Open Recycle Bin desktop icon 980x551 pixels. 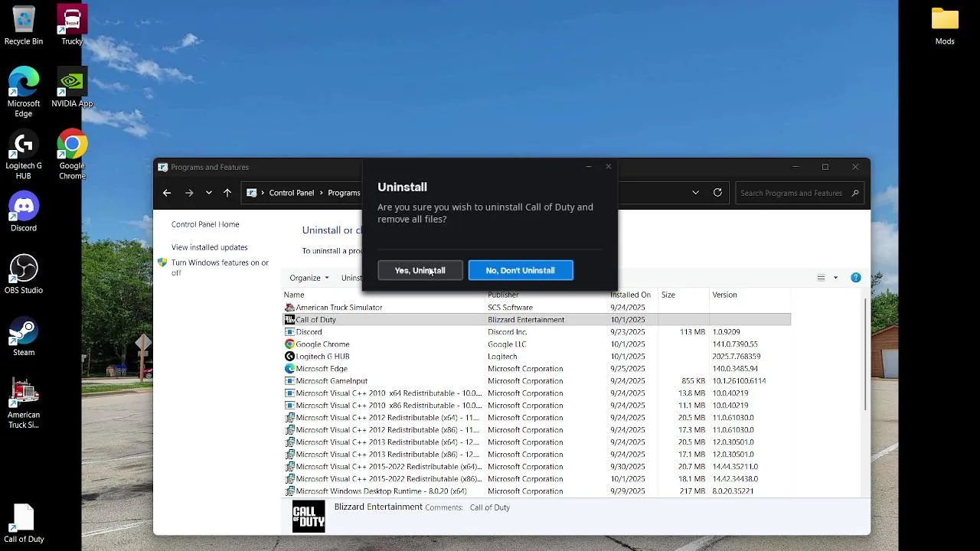pos(24,26)
